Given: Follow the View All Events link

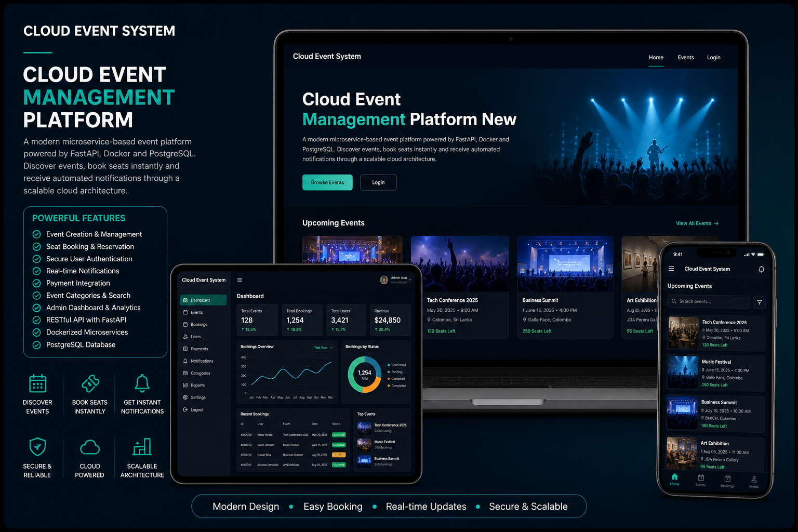Looking at the screenshot, I should 697,223.
